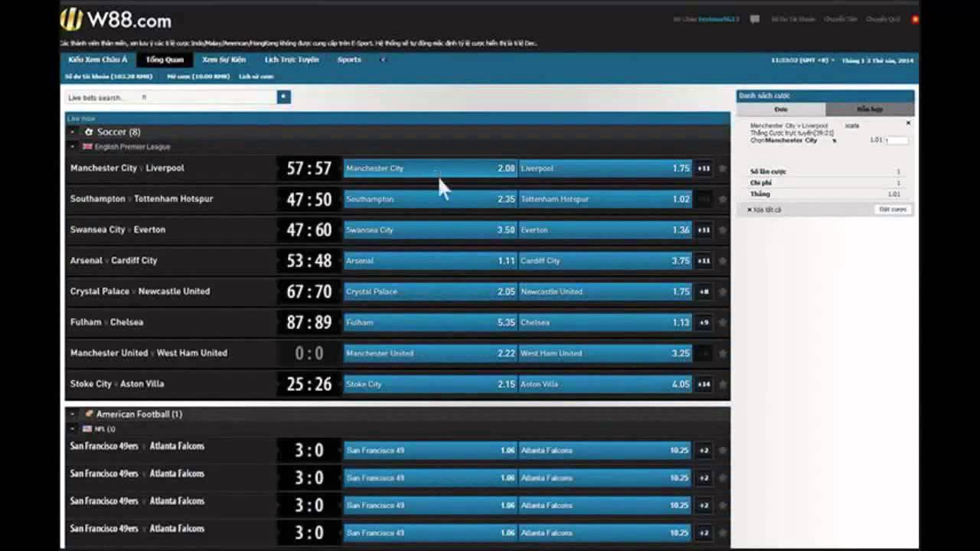
Task: Favorite Stoke City v Aston Villa with star
Action: (722, 384)
